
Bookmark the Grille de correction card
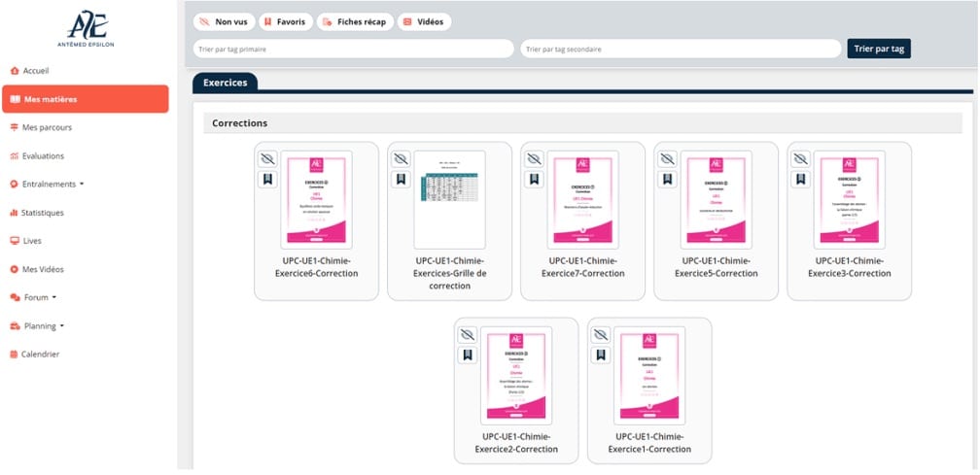tap(401, 180)
